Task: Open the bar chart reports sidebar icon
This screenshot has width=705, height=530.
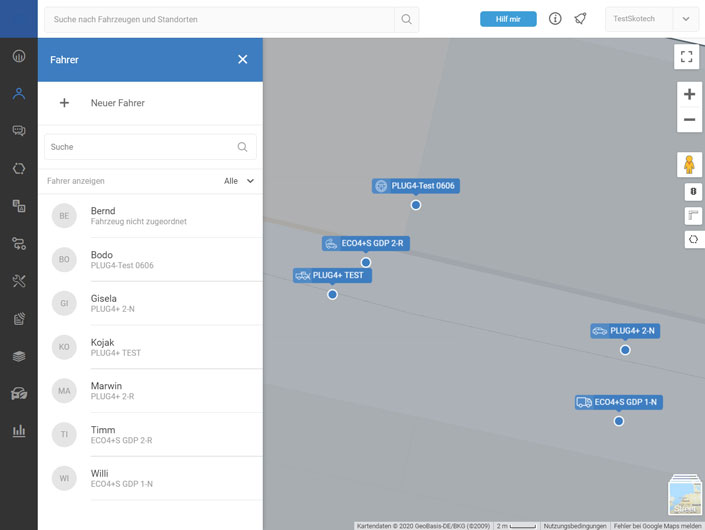Action: [x=18, y=431]
